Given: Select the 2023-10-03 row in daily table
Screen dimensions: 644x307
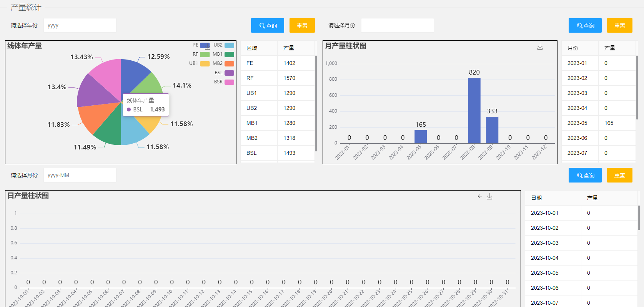Looking at the screenshot, I should point(581,243).
